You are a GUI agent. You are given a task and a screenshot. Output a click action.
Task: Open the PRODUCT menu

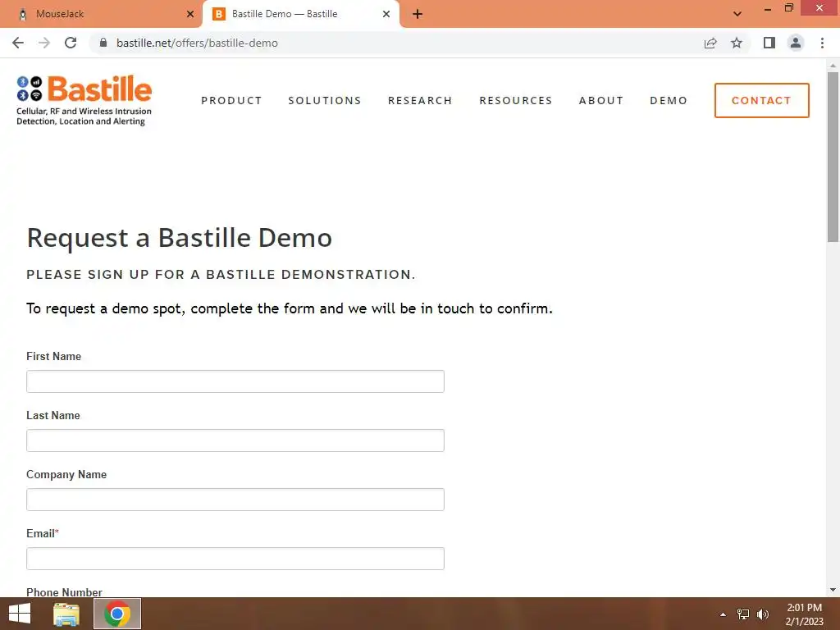tap(231, 101)
